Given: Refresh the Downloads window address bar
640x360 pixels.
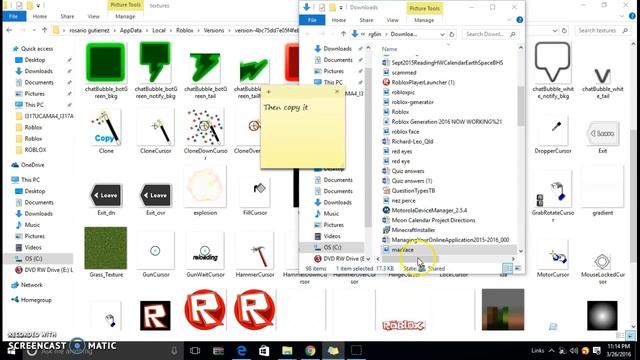Looking at the screenshot, I should 452,34.
